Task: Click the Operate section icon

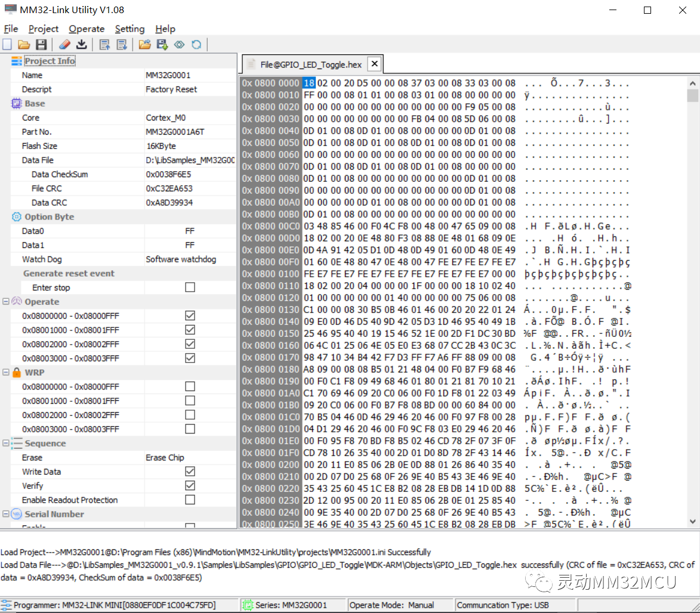Action: (x=17, y=302)
